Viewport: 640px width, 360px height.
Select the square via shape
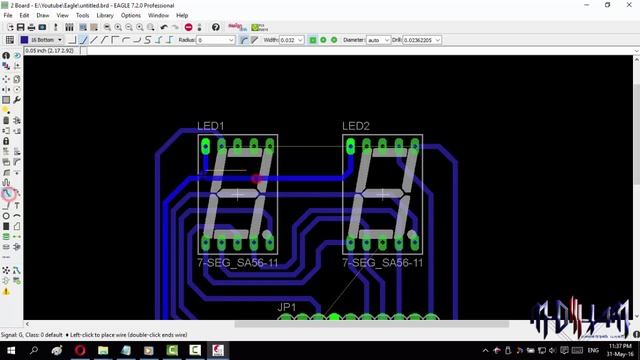point(313,40)
